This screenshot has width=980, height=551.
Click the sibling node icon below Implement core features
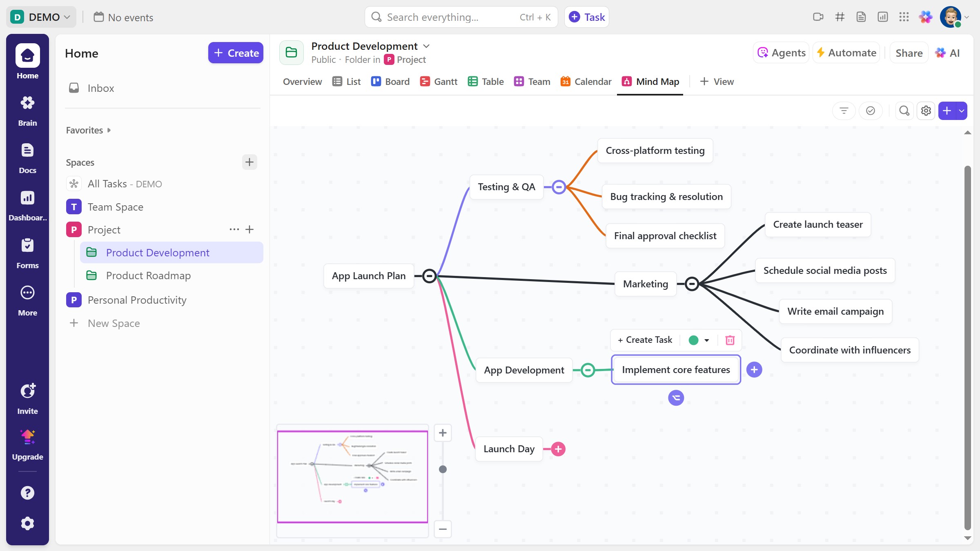pos(676,398)
